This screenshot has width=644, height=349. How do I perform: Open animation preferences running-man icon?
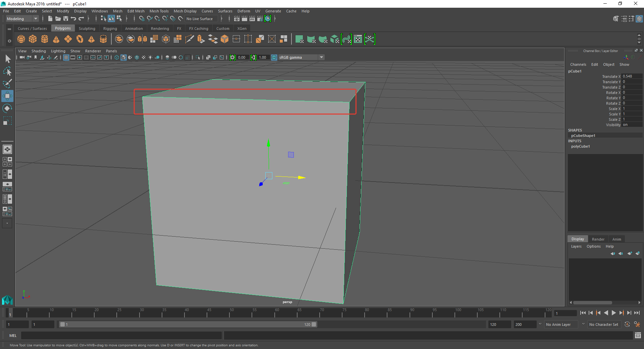637,325
